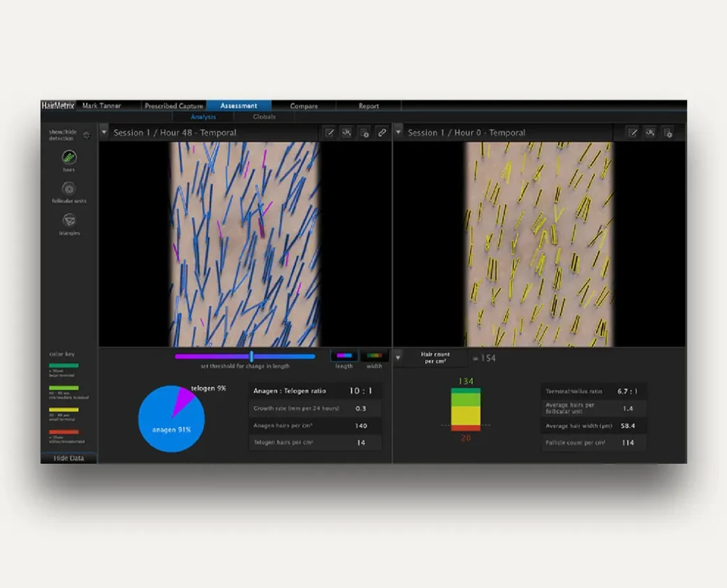Open Session 1 / Hour 48 dropdown
The width and height of the screenshot is (727, 588).
(104, 133)
